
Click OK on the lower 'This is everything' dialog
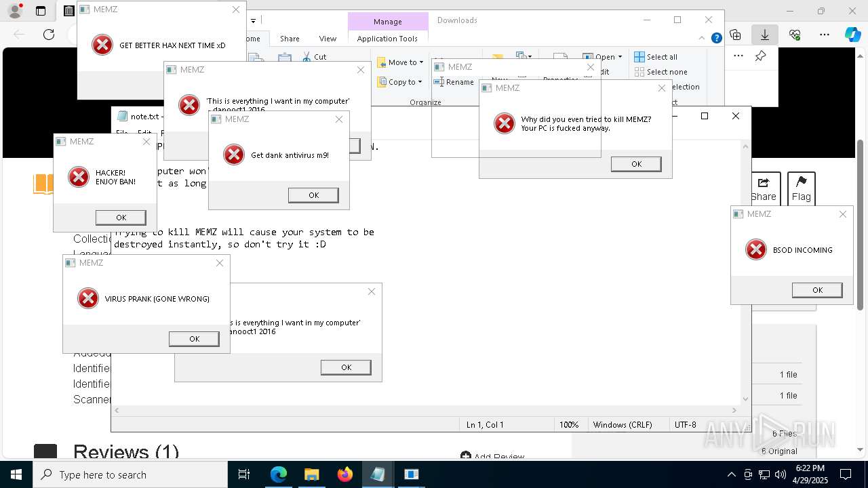[346, 367]
